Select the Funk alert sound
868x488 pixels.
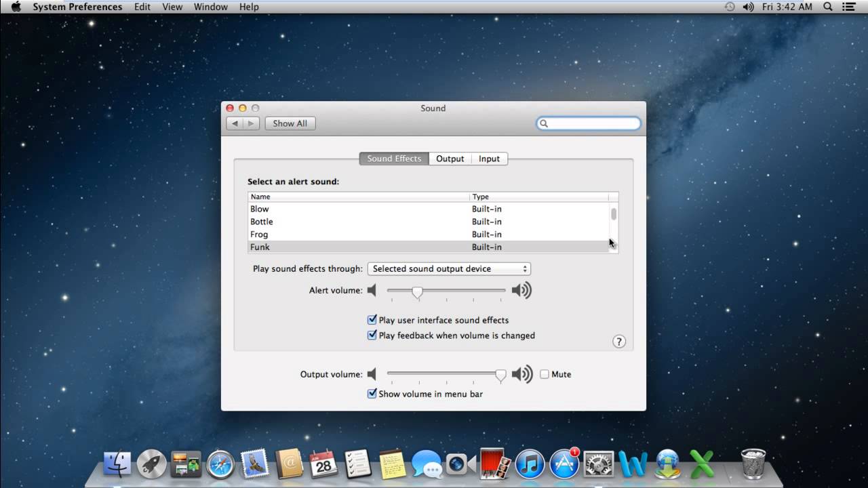tap(429, 247)
